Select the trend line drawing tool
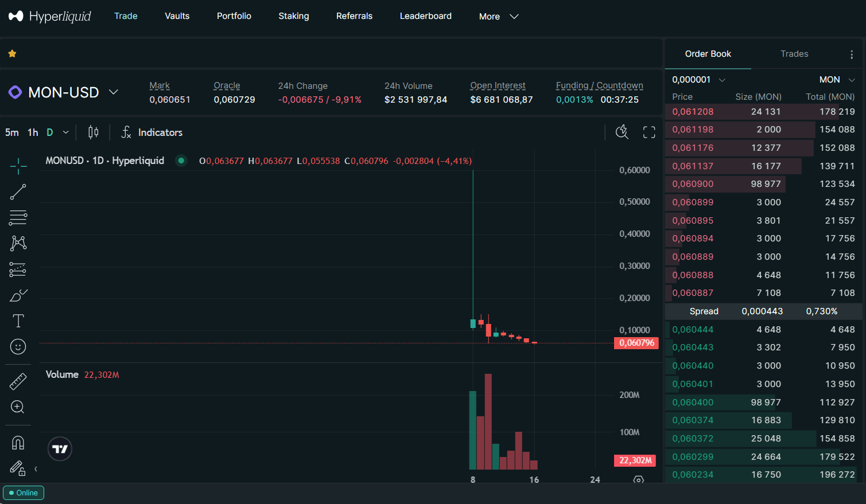This screenshot has width=866, height=504. (x=18, y=192)
